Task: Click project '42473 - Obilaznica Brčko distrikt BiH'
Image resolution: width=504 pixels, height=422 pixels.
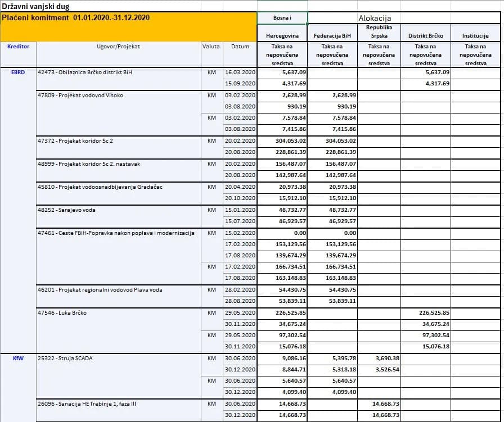Action: click(119, 79)
